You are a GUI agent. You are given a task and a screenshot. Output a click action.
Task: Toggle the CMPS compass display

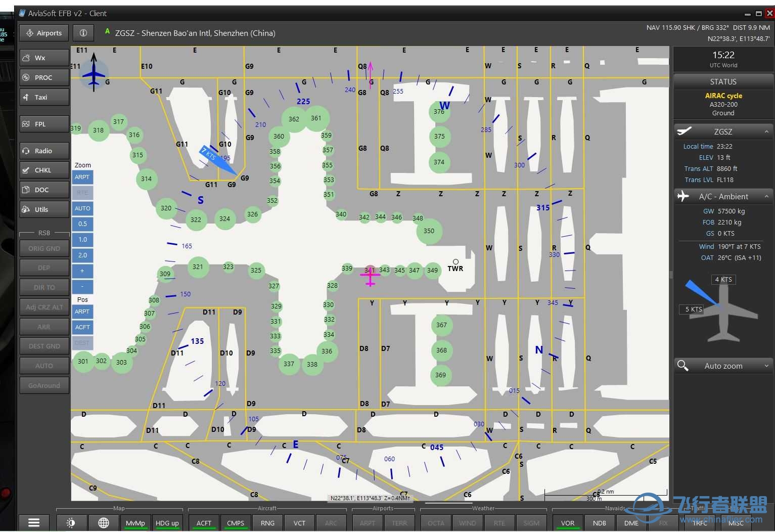click(x=236, y=523)
